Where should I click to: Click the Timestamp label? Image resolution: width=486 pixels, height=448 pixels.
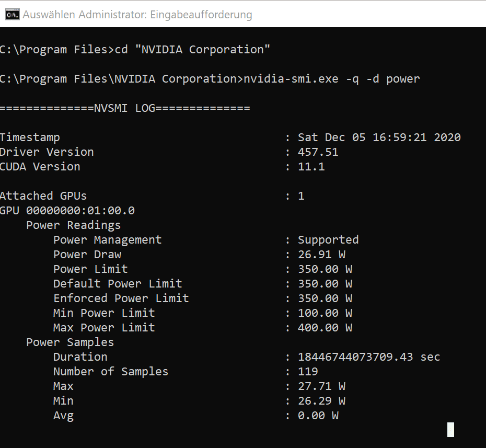point(30,137)
